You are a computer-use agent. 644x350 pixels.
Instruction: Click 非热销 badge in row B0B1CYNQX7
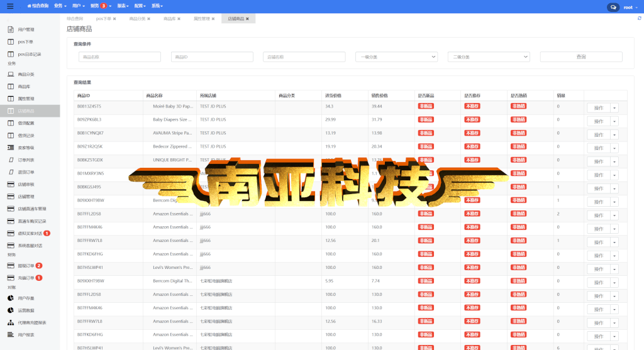pos(519,133)
